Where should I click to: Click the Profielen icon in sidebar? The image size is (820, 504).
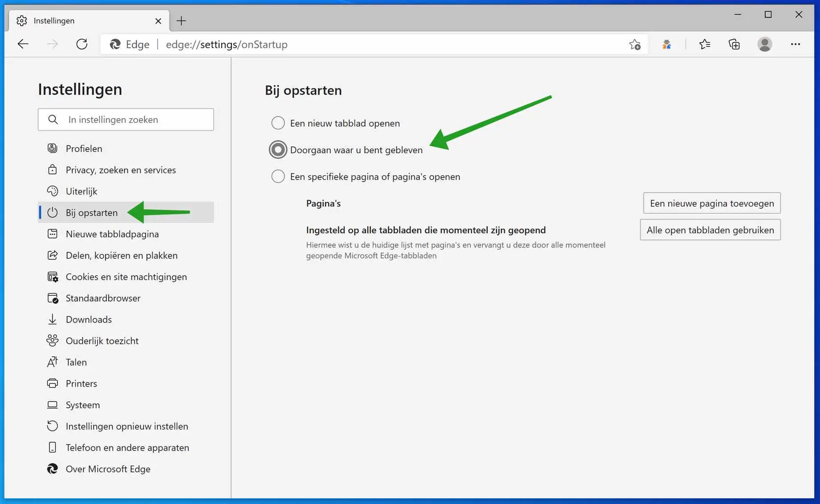[53, 148]
